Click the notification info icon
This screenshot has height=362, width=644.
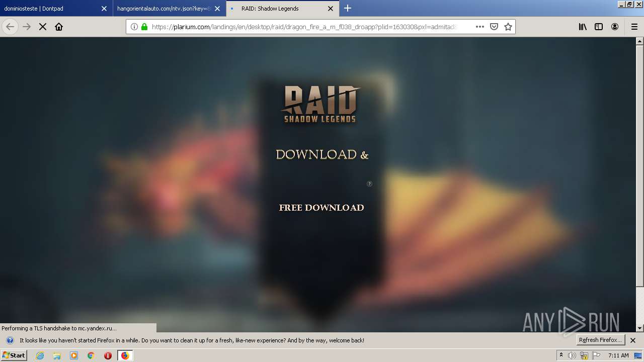click(x=10, y=340)
